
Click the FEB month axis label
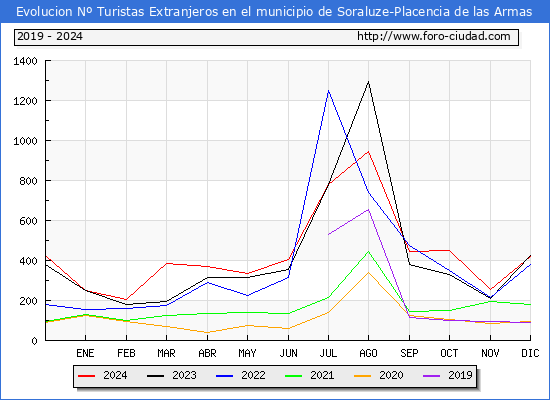tap(126, 353)
